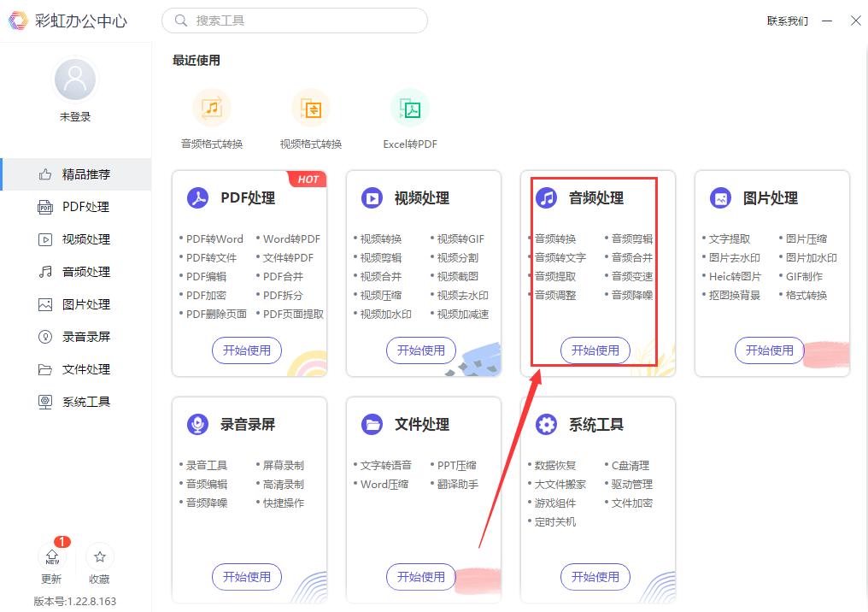Open the PDF转Word tool link
The image size is (868, 612).
pyautogui.click(x=214, y=238)
